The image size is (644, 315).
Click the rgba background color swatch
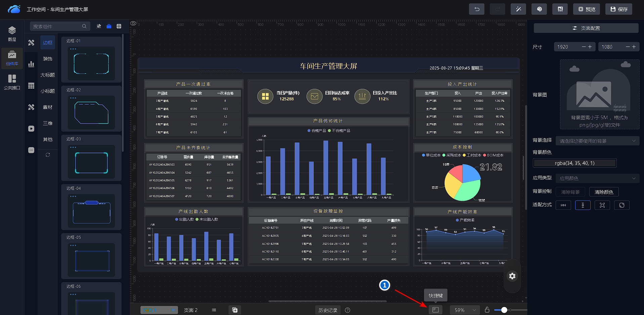click(574, 163)
